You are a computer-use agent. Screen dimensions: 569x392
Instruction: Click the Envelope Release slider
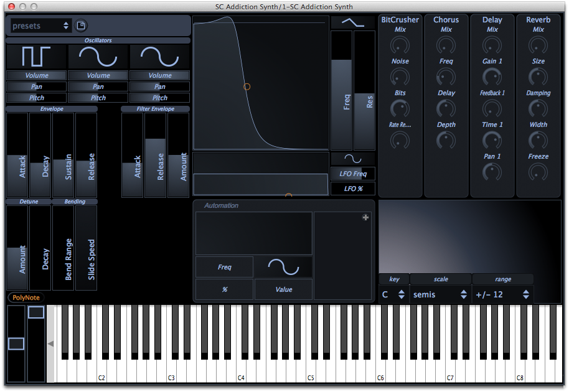[87, 155]
